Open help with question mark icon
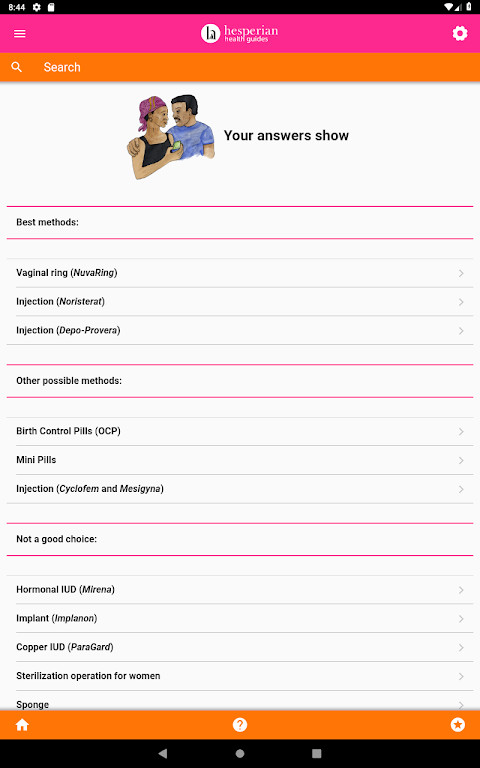Viewport: 480px width, 768px height. tap(240, 725)
